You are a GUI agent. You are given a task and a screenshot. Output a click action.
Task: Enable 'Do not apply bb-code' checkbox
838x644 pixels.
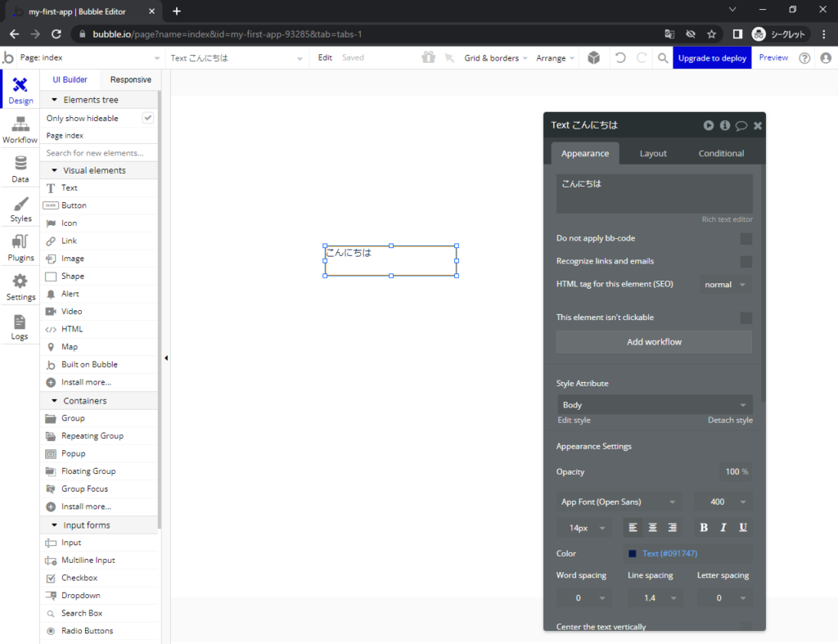pyautogui.click(x=746, y=239)
